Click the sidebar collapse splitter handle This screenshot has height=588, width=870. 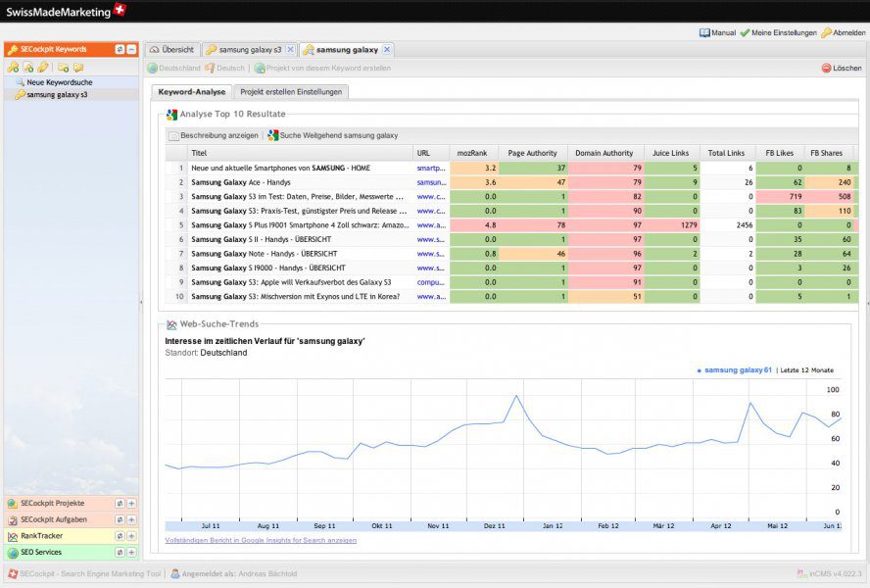[x=141, y=303]
